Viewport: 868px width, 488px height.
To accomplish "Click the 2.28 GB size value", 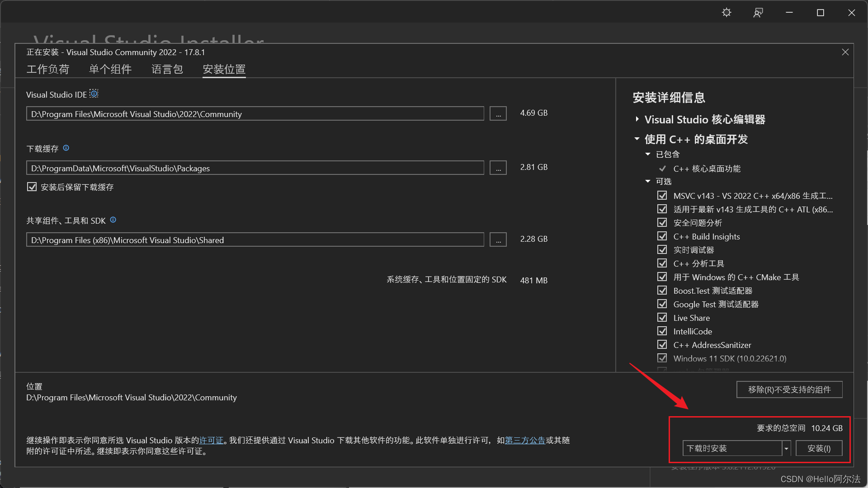I will pos(533,239).
